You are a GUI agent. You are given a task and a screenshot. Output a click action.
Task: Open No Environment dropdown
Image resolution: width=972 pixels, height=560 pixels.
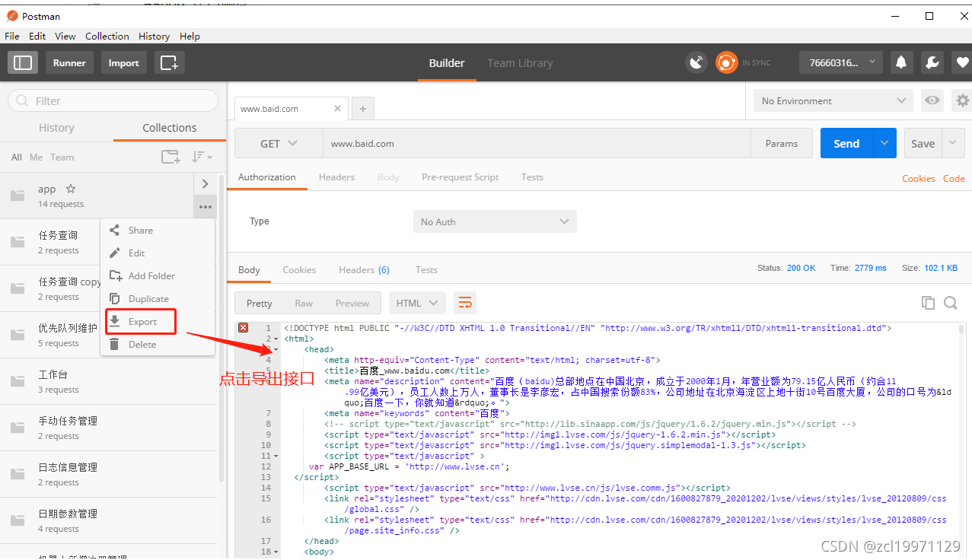click(833, 100)
